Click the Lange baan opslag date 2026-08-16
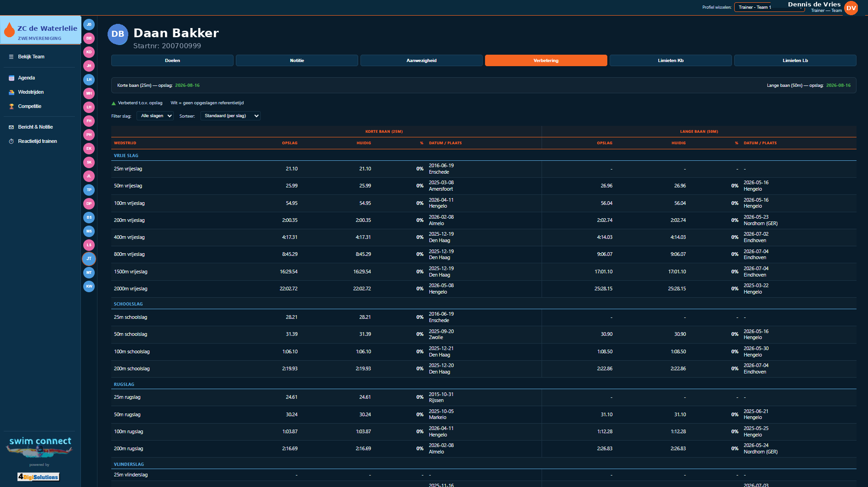 point(838,85)
